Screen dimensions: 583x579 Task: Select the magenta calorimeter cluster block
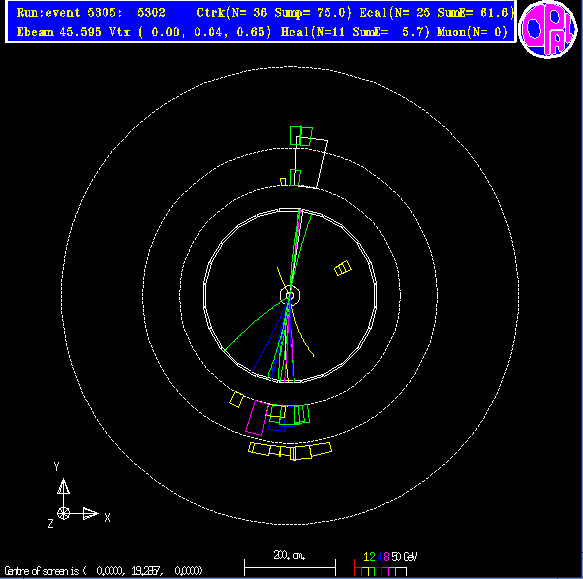[257, 418]
